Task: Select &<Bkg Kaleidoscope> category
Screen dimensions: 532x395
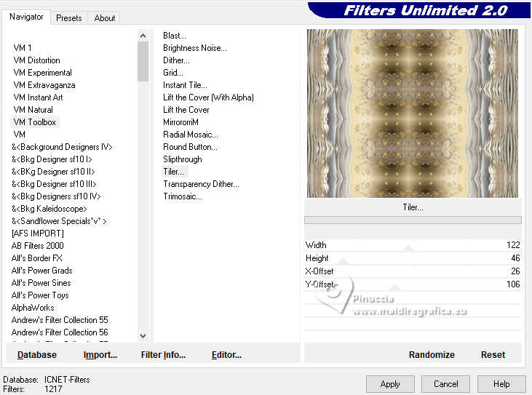Action: pyautogui.click(x=49, y=209)
